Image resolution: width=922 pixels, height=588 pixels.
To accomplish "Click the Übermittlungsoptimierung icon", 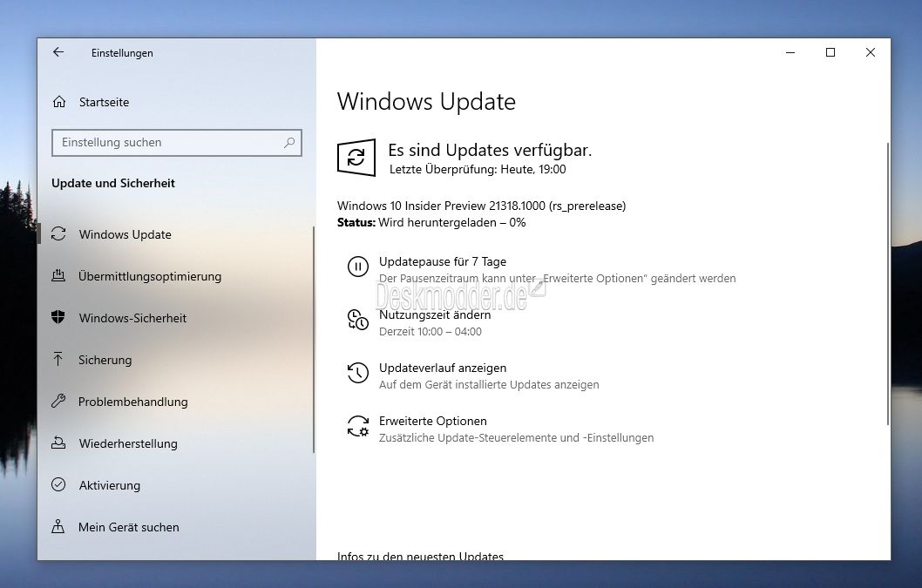I will click(58, 275).
